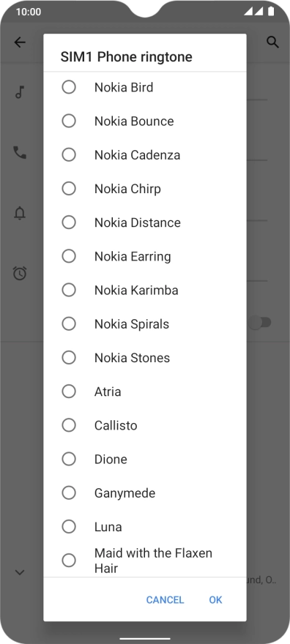290x644 pixels.
Task: Tap the battery icon in status bar
Action: tap(271, 12)
